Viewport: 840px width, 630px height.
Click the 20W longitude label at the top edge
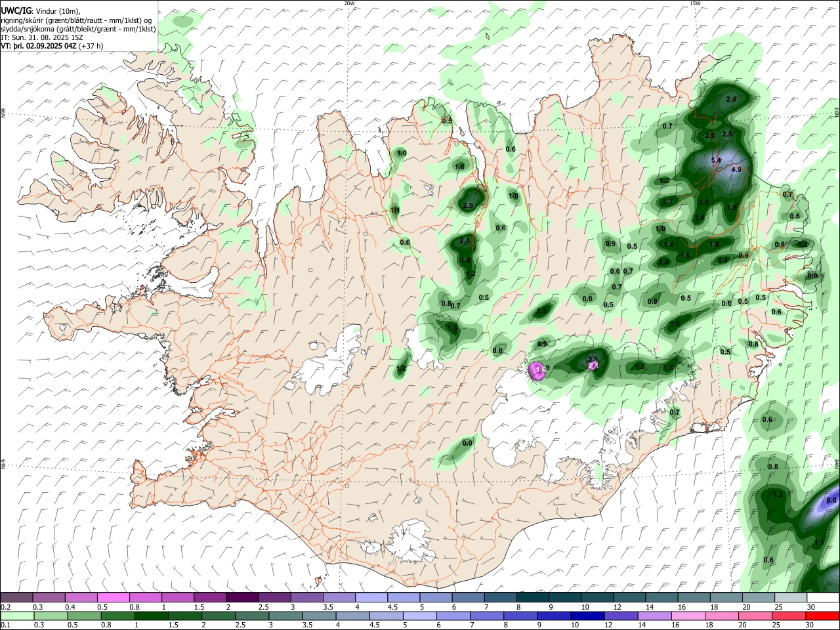point(349,3)
